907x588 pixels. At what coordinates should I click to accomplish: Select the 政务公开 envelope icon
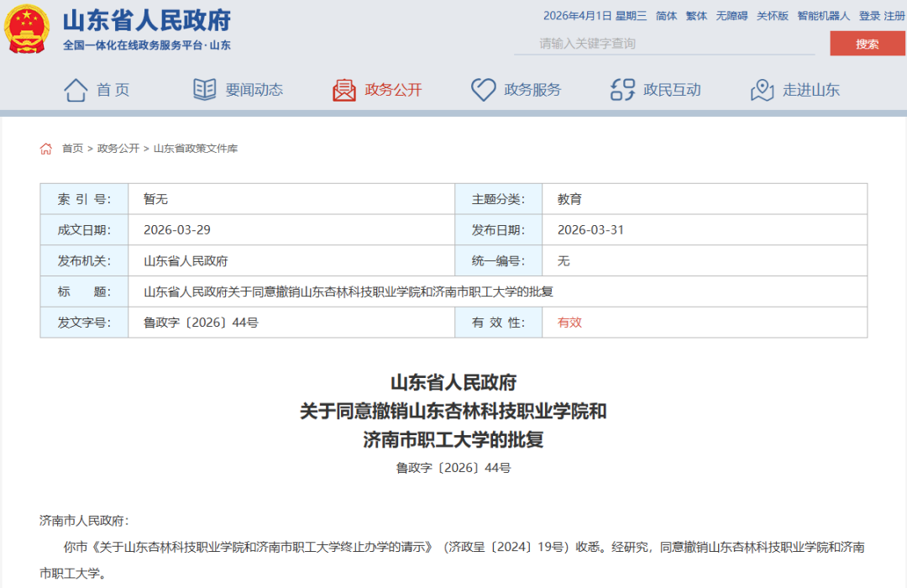tap(344, 89)
